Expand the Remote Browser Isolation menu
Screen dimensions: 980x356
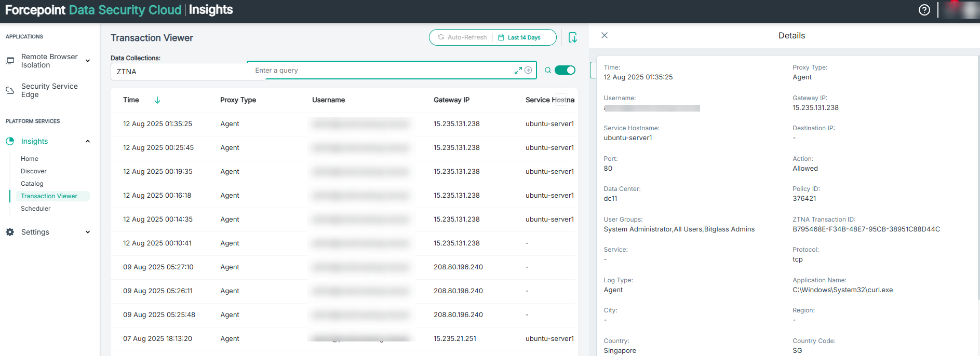pos(88,61)
